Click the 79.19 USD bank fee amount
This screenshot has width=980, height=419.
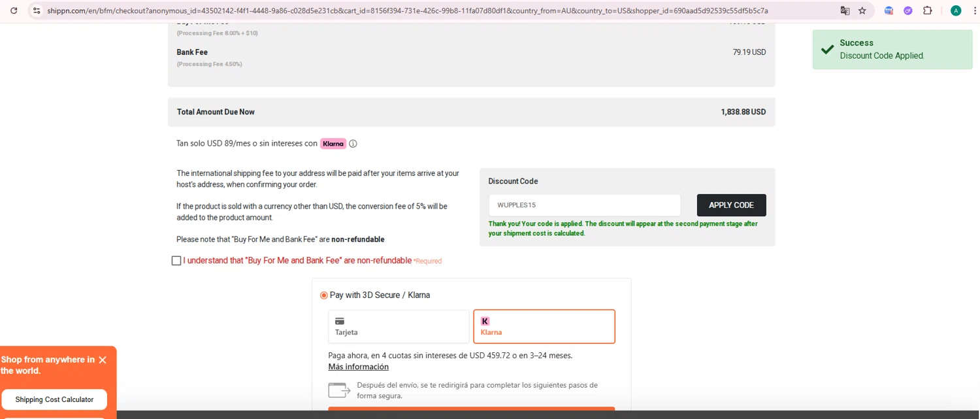[749, 52]
